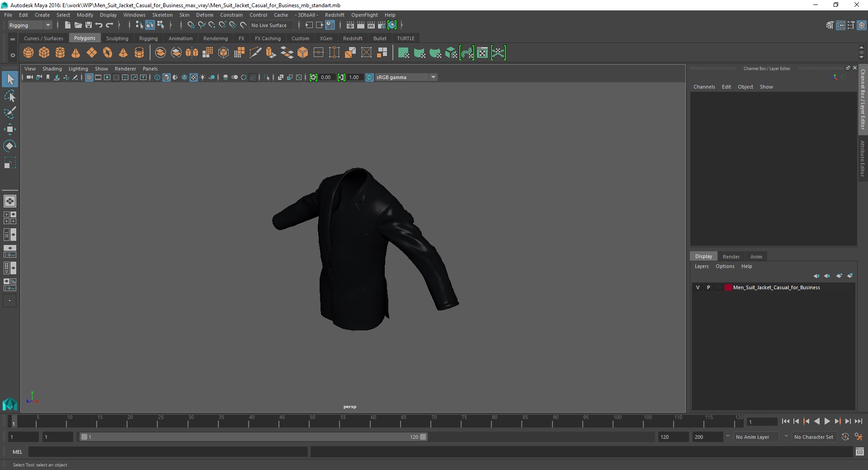868x470 pixels.
Task: Click the New Scene icon
Action: [x=67, y=25]
